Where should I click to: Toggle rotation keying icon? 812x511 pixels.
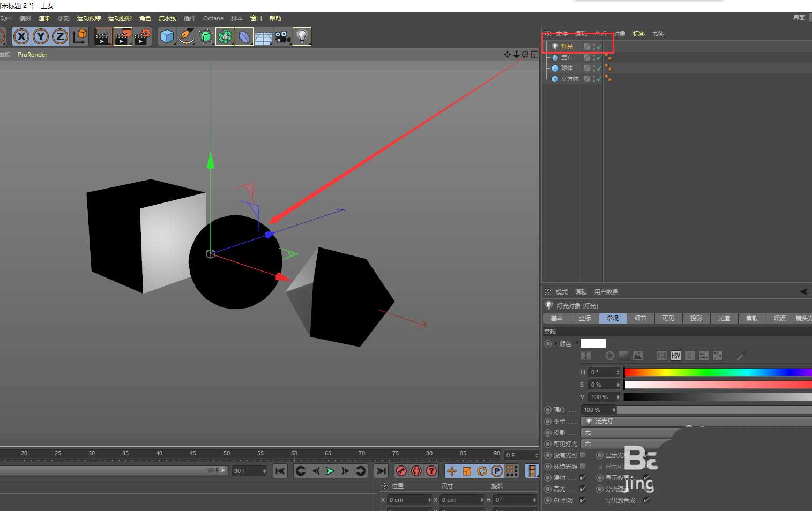tap(482, 471)
